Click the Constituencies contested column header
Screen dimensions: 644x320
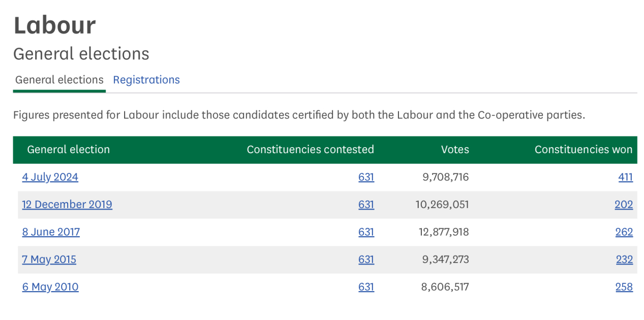[310, 150]
